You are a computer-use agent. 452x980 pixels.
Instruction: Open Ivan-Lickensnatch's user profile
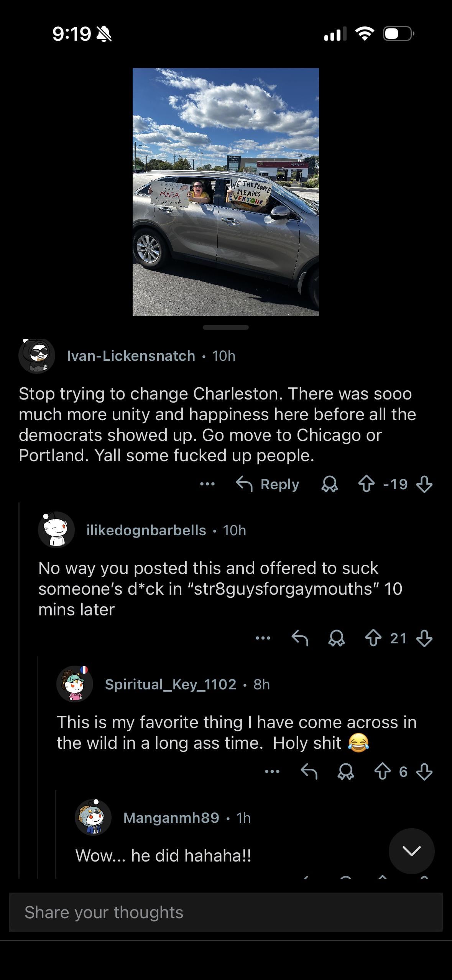[x=131, y=356]
